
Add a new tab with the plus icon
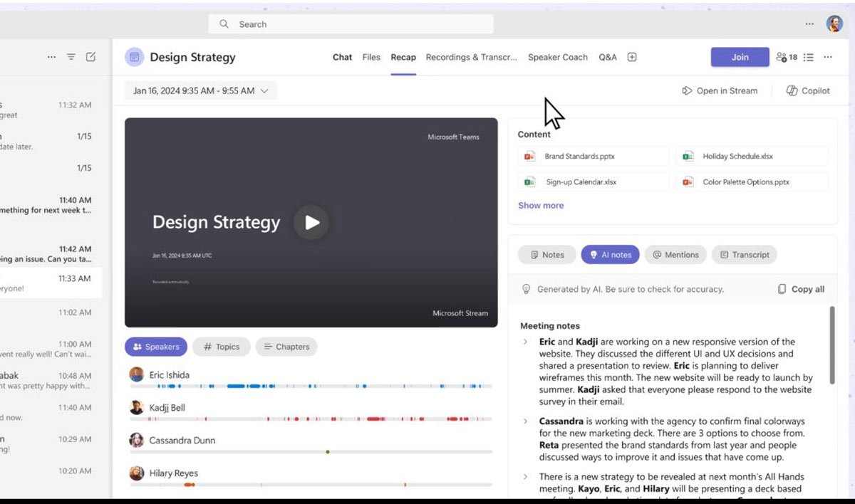pyautogui.click(x=632, y=57)
